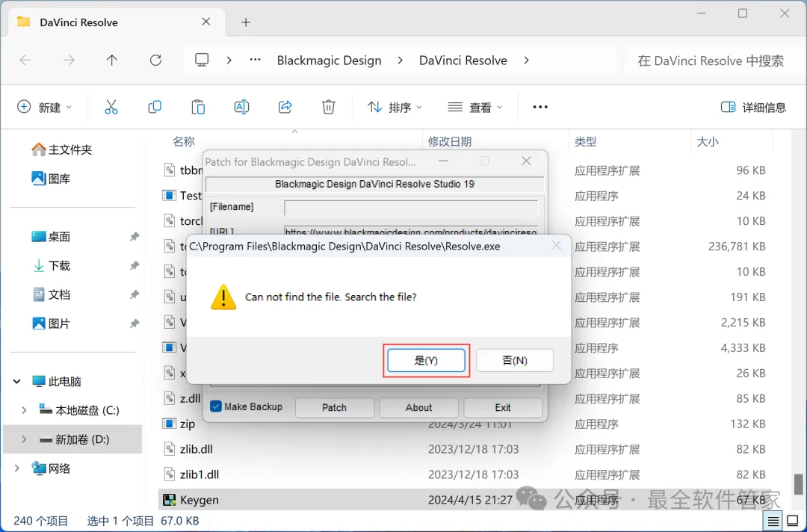Click the Back navigation arrow
This screenshot has height=532, width=807.
25,61
